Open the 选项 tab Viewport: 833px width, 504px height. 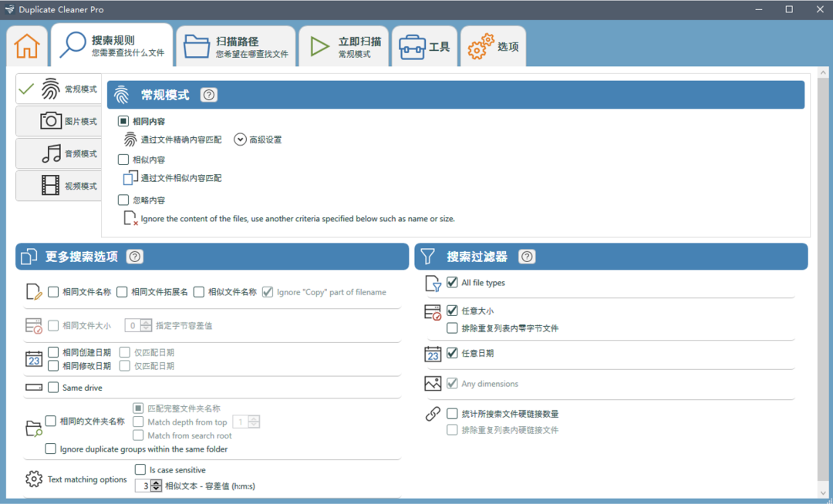[494, 45]
